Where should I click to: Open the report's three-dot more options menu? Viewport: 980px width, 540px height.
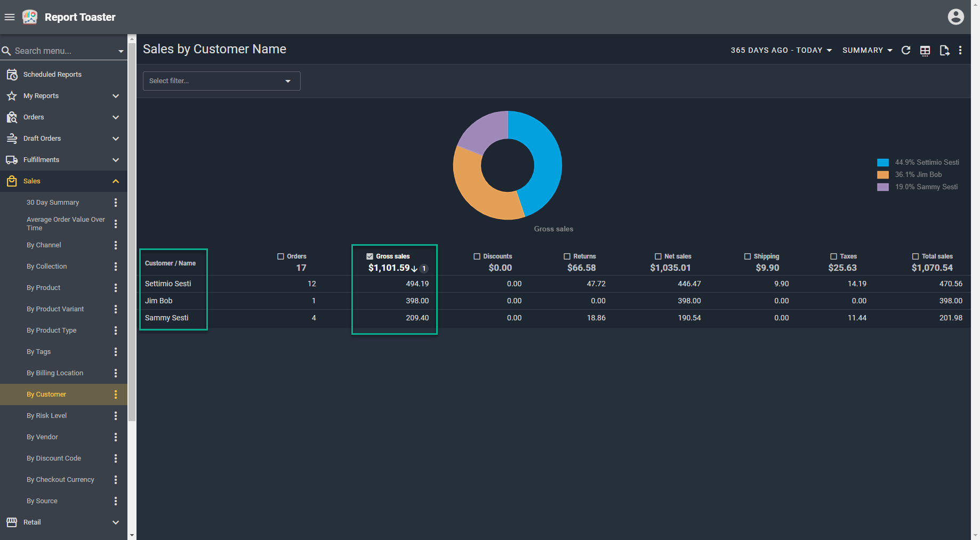pos(960,50)
